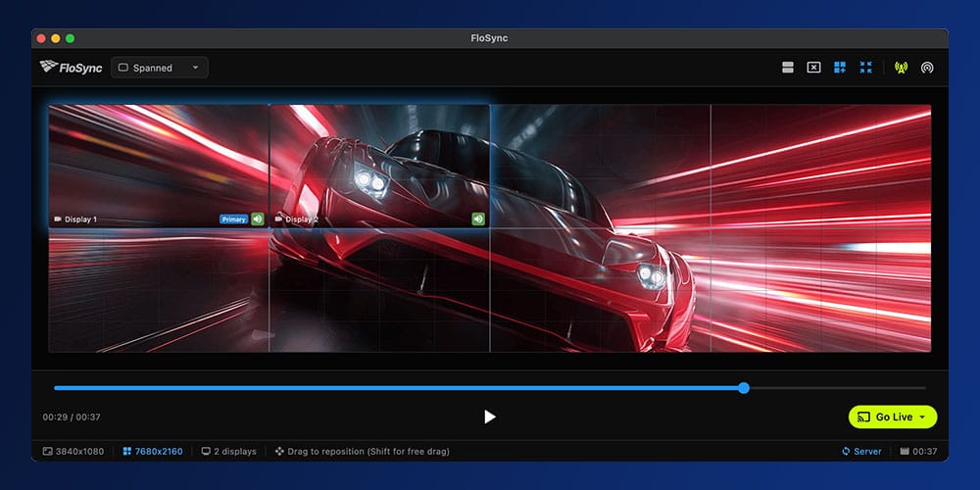980x490 pixels.
Task: Click the move arrows icon in status bar
Action: tap(279, 451)
